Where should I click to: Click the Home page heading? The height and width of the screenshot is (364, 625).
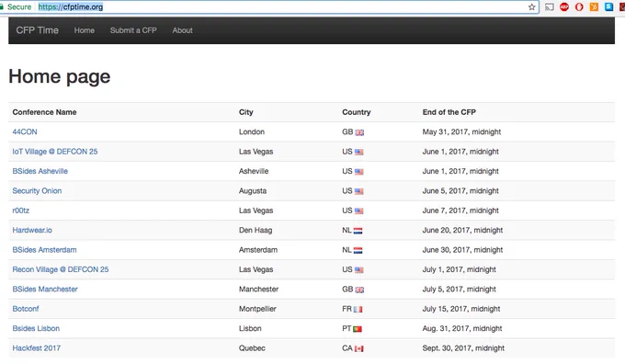(60, 76)
